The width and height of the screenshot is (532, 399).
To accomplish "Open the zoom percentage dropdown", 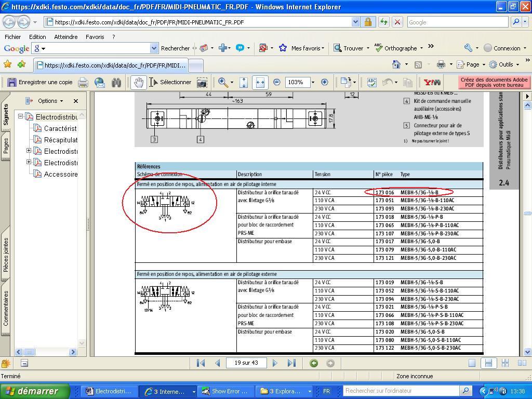I will (313, 82).
